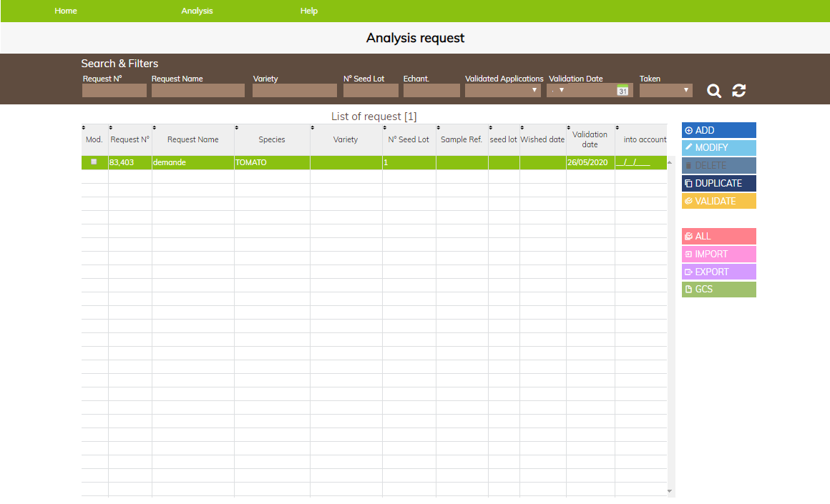Image resolution: width=830 pixels, height=504 pixels.
Task: Sort by the Species column header
Action: tap(272, 139)
